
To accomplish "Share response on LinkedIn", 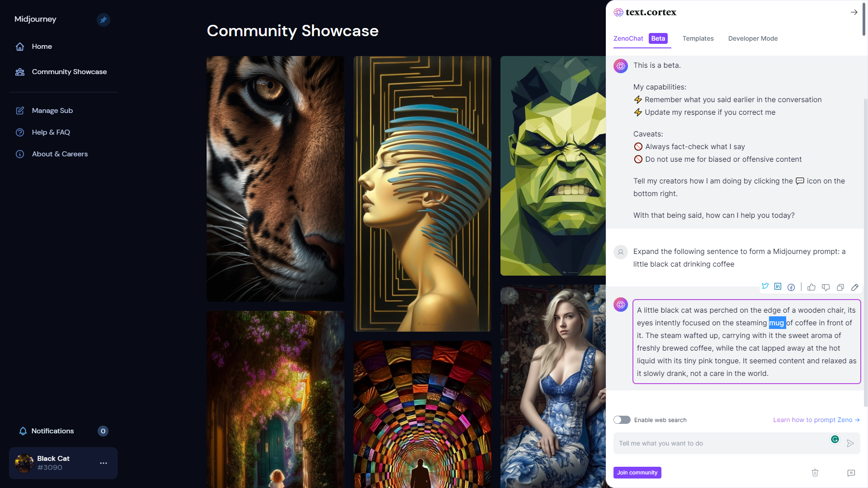I will (x=778, y=286).
